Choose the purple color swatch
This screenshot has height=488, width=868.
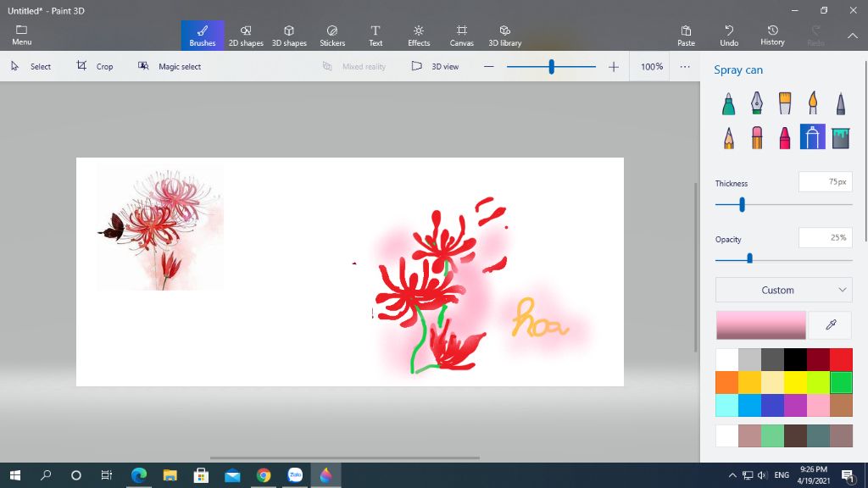[x=795, y=405]
